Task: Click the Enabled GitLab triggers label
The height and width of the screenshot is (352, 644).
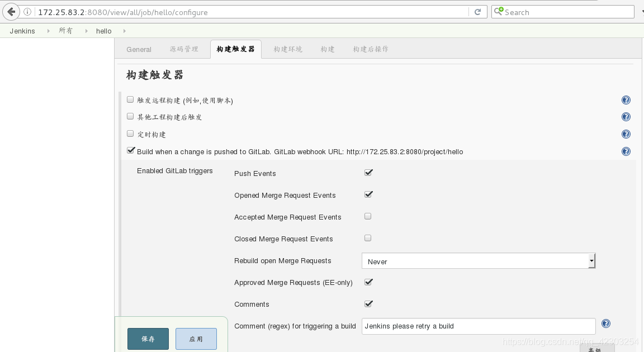Action: [175, 170]
